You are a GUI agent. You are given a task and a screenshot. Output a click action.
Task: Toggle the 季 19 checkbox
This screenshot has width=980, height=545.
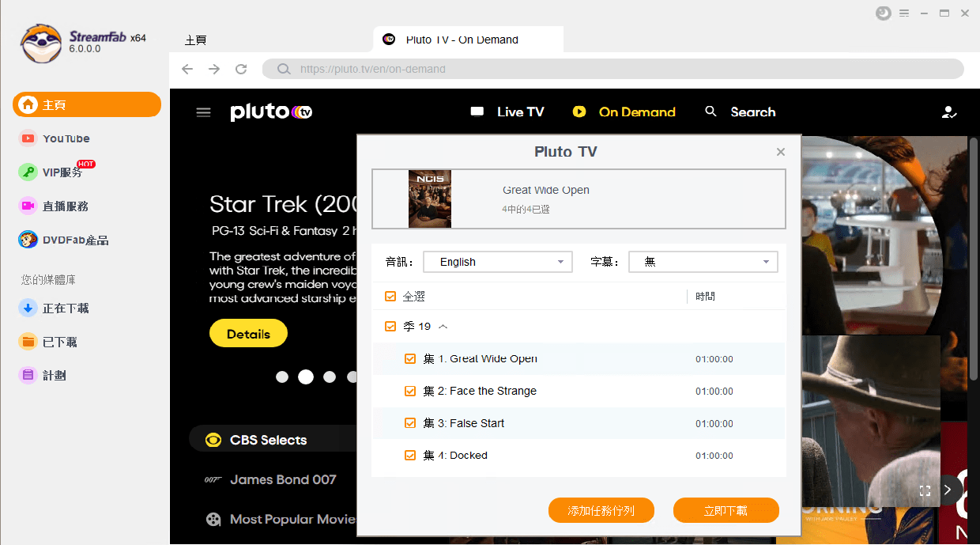coord(390,327)
